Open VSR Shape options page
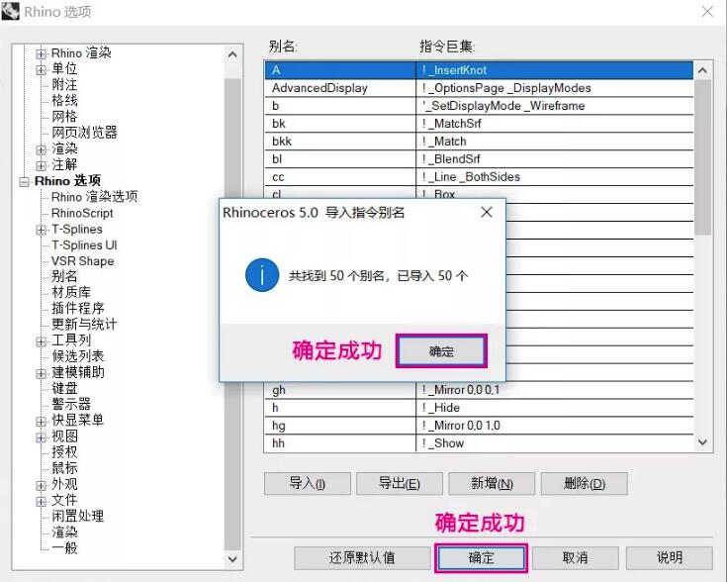728x582 pixels. coord(82,261)
